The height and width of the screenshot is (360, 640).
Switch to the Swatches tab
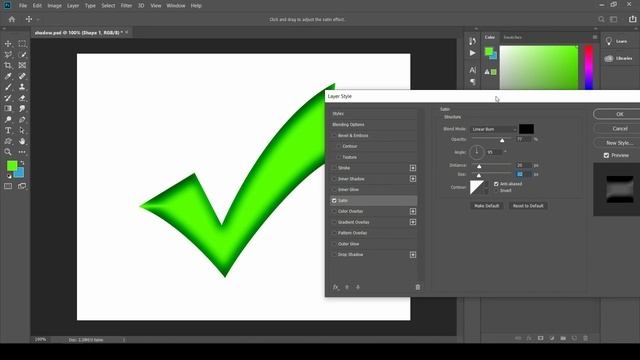click(513, 37)
